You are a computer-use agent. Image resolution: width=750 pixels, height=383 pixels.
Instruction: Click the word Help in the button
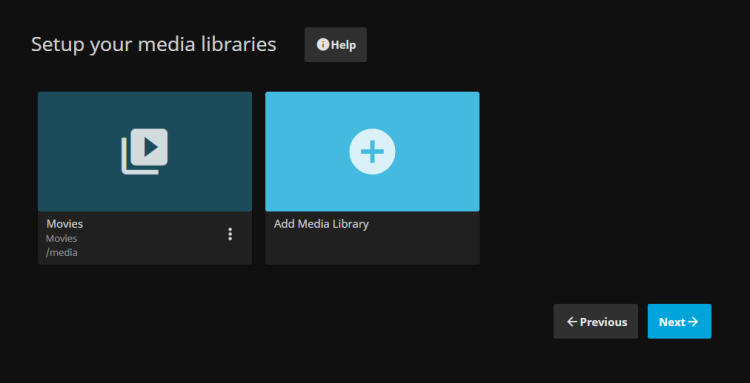click(x=343, y=45)
